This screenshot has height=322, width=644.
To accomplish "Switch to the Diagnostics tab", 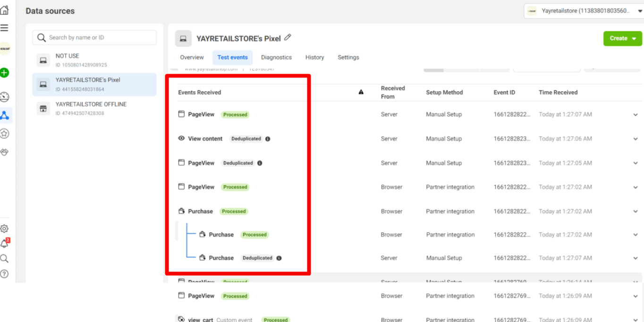I will [x=276, y=58].
